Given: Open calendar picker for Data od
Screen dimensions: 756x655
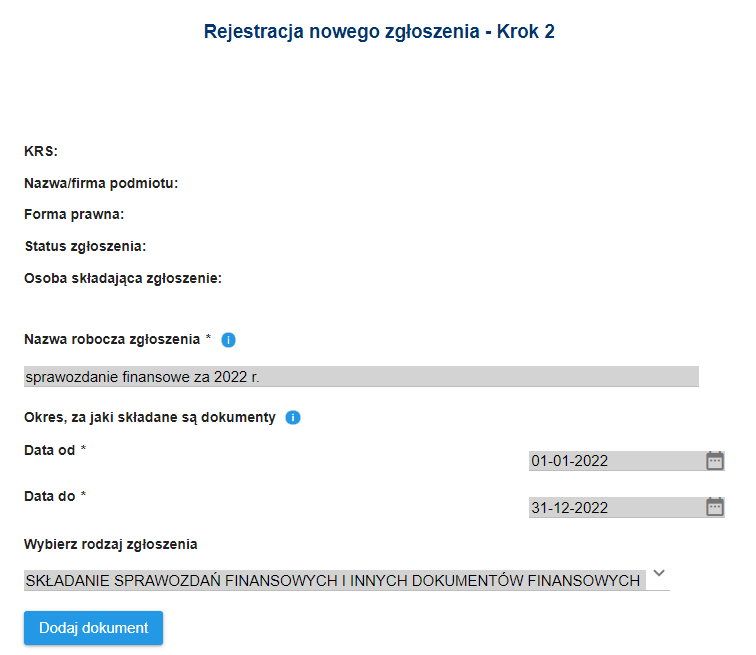Looking at the screenshot, I should pyautogui.click(x=715, y=461).
